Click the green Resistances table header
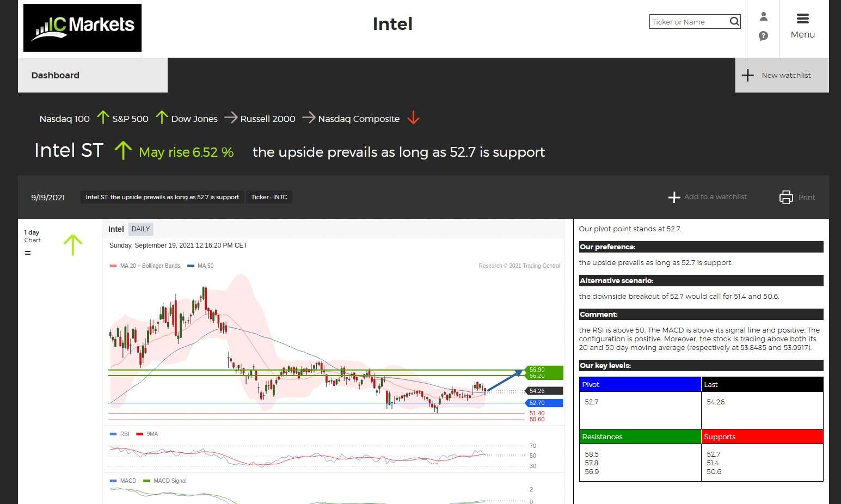Viewport: 841px width, 504px height. [x=640, y=437]
